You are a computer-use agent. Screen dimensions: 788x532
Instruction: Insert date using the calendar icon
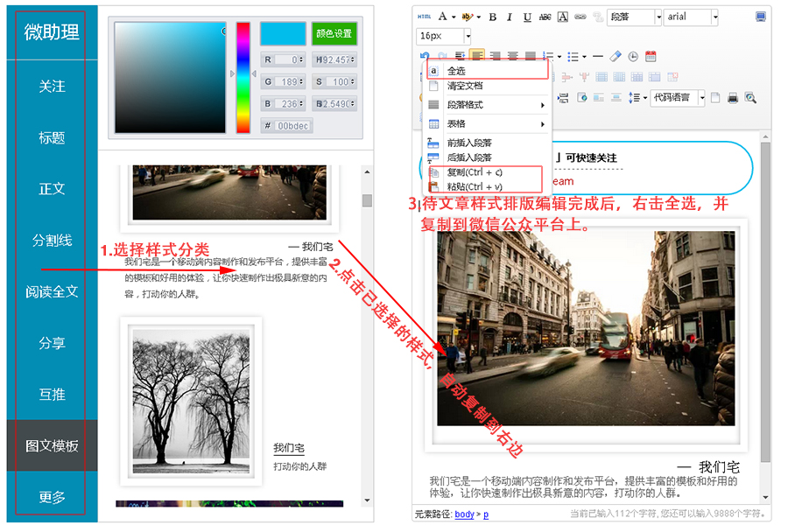pyautogui.click(x=651, y=56)
